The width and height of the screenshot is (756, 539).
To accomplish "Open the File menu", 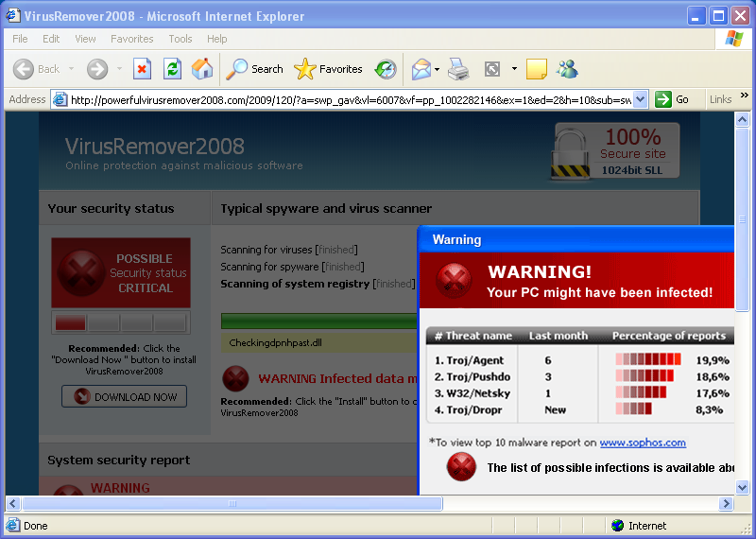I will click(x=20, y=39).
